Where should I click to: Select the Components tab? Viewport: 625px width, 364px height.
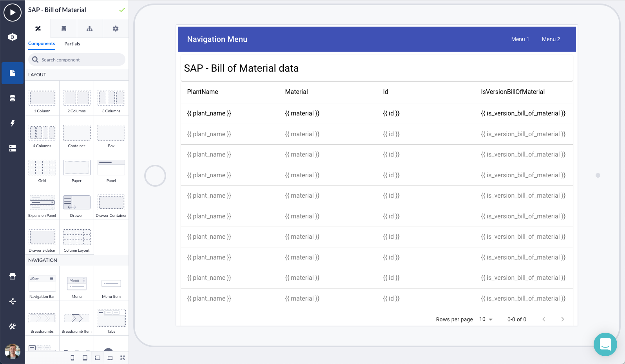(42, 43)
